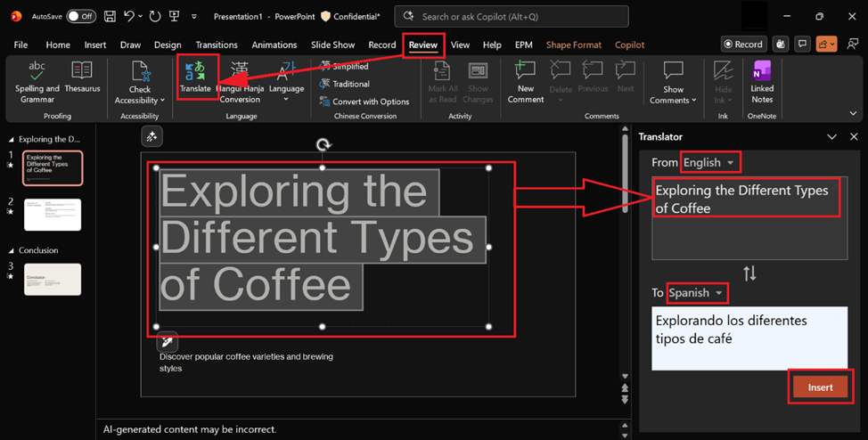
Task: Click the Designer icon above slide
Action: (151, 136)
